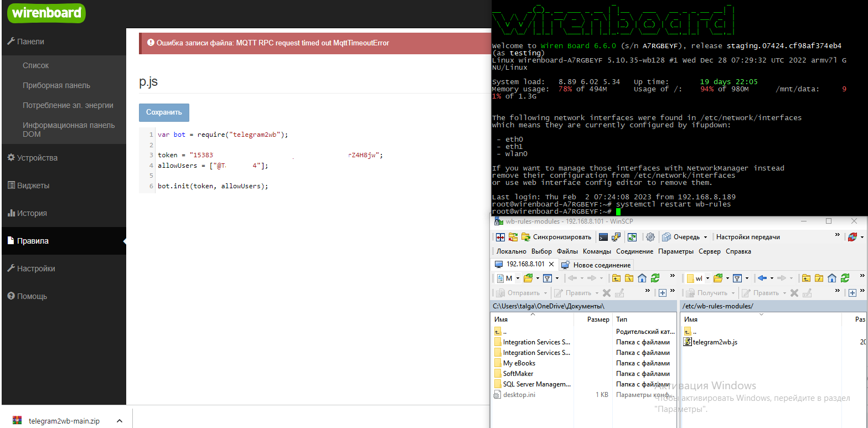Go to remote home directory icon
Viewport: 868px width, 428px height.
(832, 279)
